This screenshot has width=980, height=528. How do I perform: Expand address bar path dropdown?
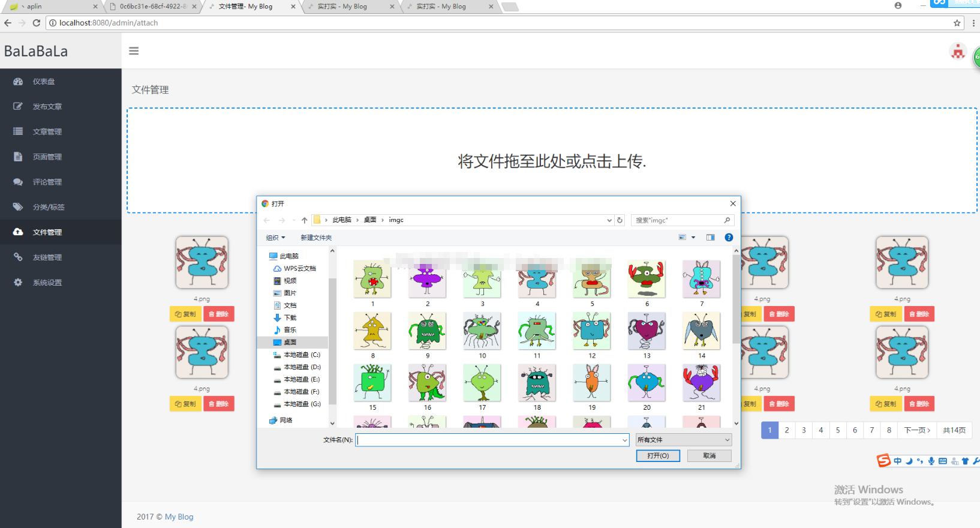(609, 220)
